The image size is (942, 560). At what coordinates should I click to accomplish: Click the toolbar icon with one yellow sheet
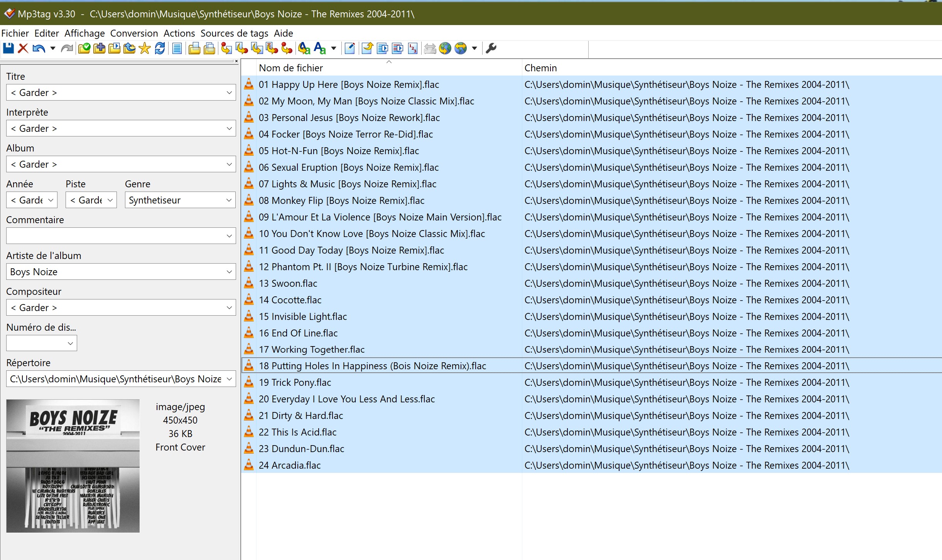(194, 48)
